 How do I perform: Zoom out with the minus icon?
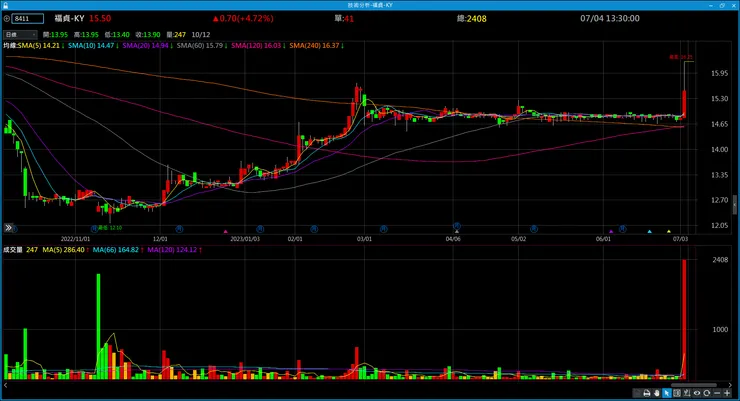[717, 393]
